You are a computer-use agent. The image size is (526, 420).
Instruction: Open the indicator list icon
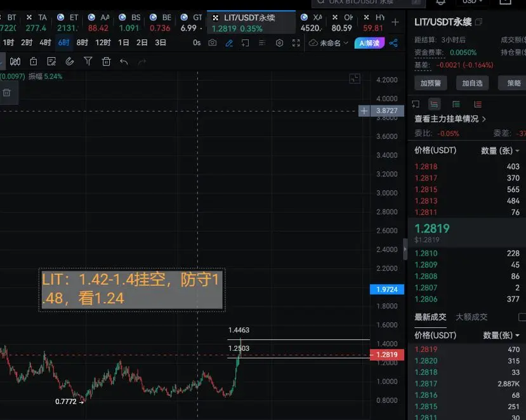(262, 43)
